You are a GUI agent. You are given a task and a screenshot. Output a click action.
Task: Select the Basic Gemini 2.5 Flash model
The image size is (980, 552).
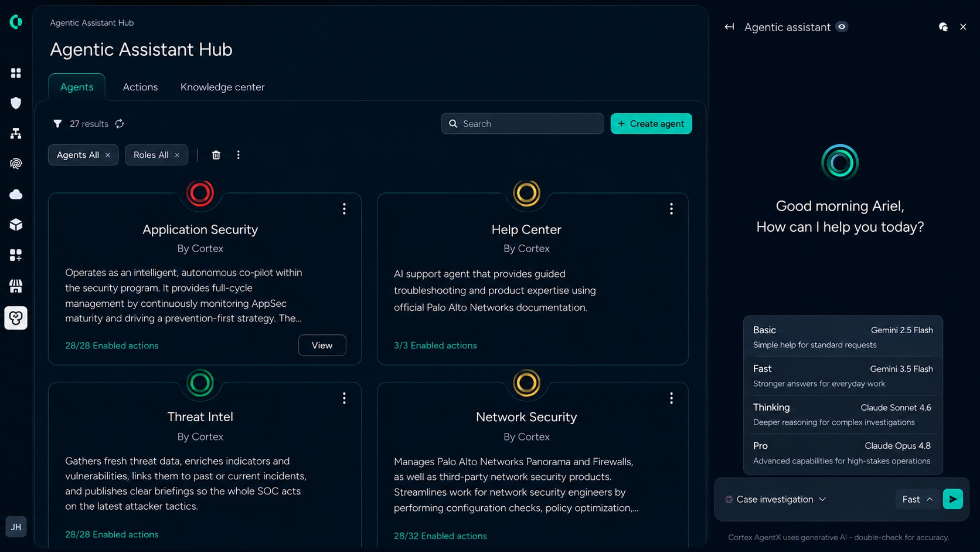pyautogui.click(x=843, y=337)
